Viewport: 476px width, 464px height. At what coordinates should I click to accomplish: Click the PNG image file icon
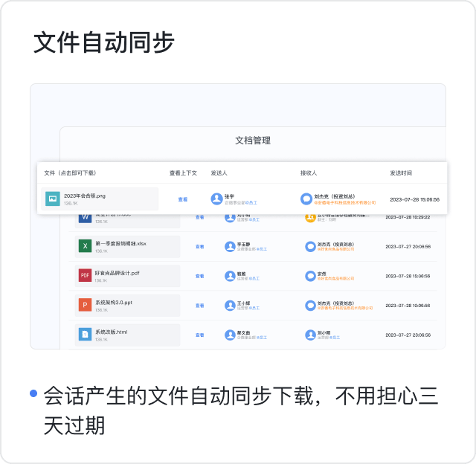[x=52, y=199]
